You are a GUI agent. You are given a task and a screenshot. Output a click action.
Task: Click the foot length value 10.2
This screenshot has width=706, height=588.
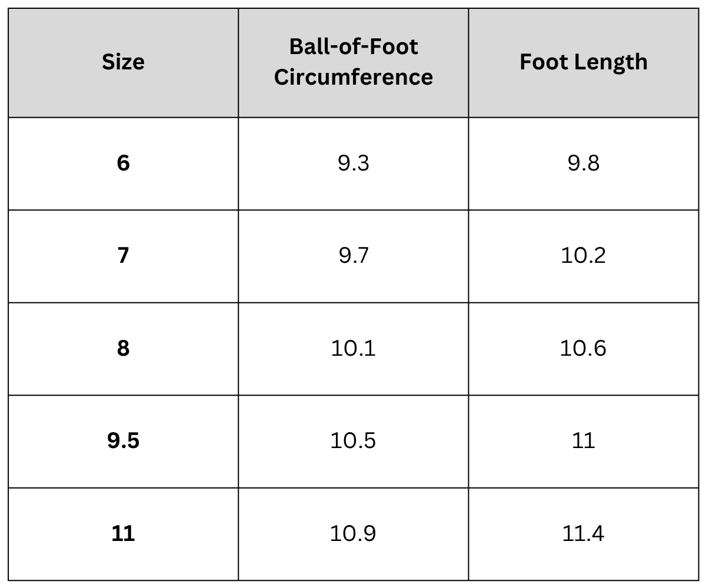pos(584,256)
